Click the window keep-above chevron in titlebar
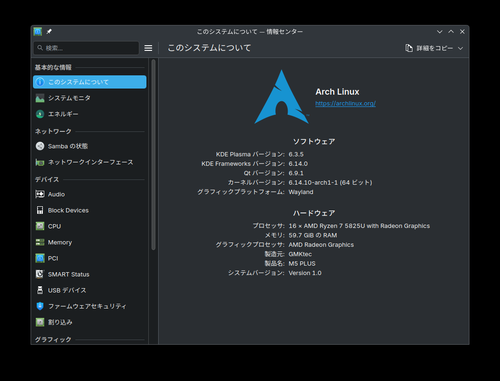This screenshot has width=500, height=381. tap(451, 31)
